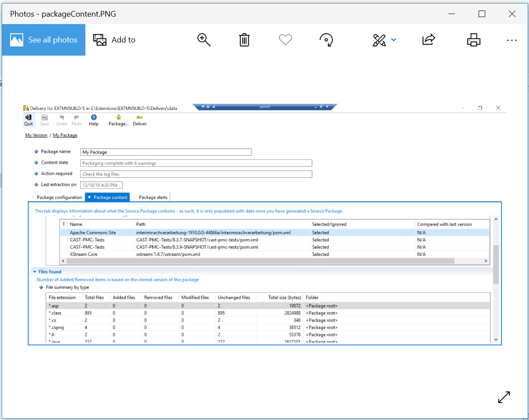Click the My Version breadcrumb link

click(x=36, y=135)
